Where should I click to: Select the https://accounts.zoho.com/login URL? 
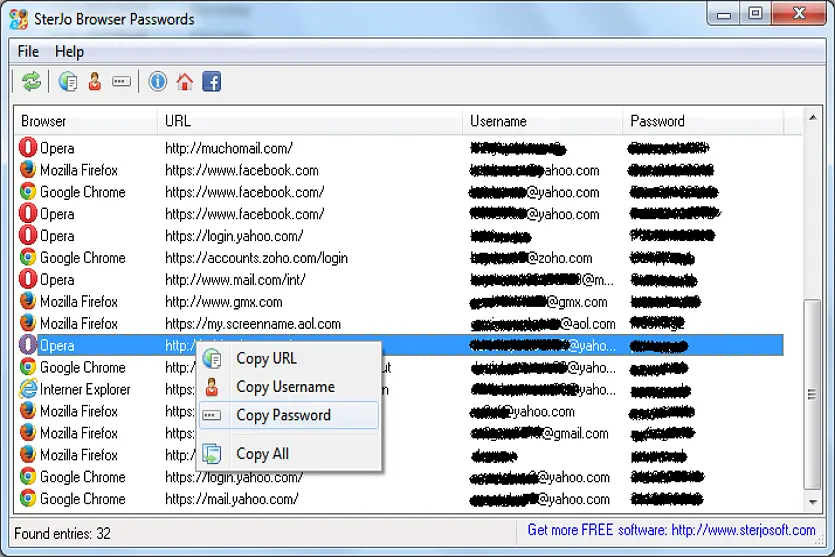256,258
